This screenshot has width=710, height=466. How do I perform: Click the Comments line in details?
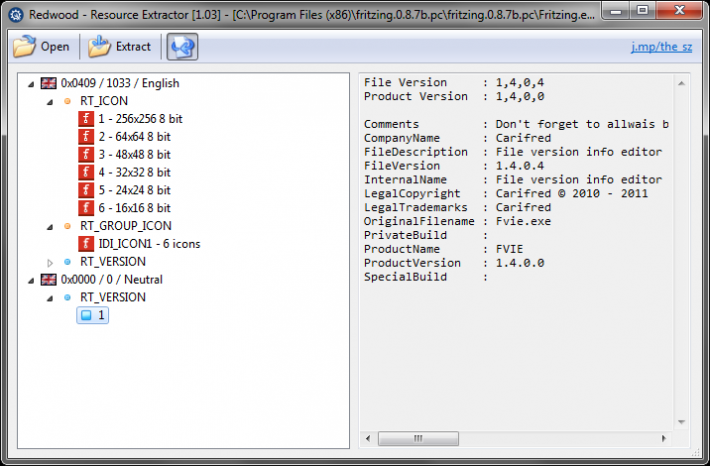click(516, 124)
